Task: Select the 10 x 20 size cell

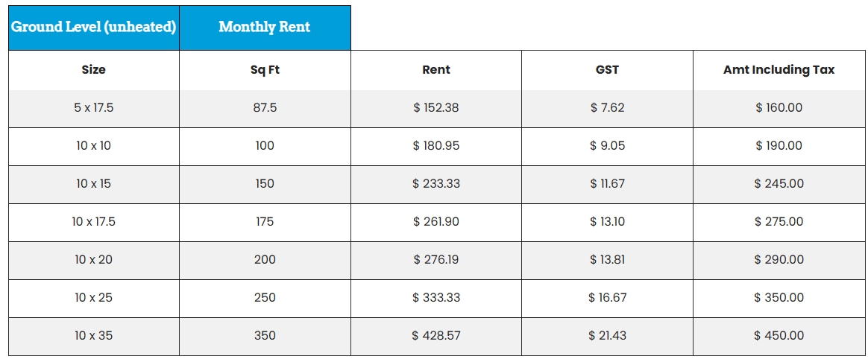Action: point(93,260)
